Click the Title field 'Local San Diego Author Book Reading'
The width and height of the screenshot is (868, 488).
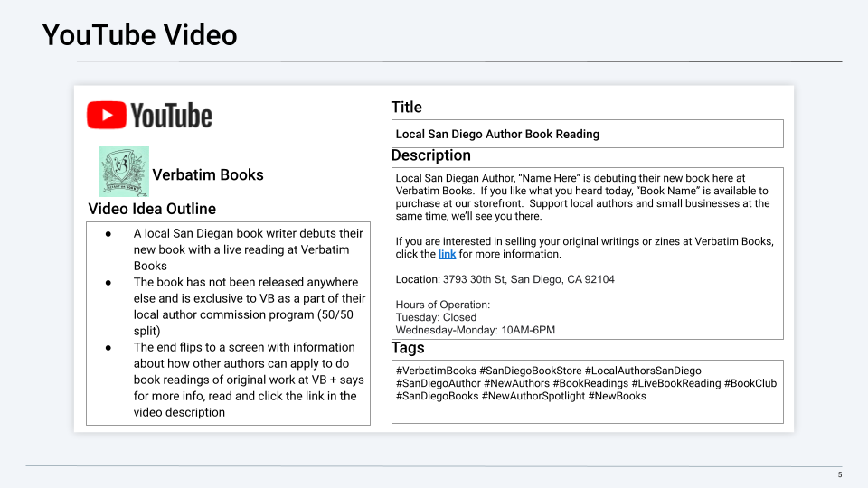pyautogui.click(x=588, y=134)
